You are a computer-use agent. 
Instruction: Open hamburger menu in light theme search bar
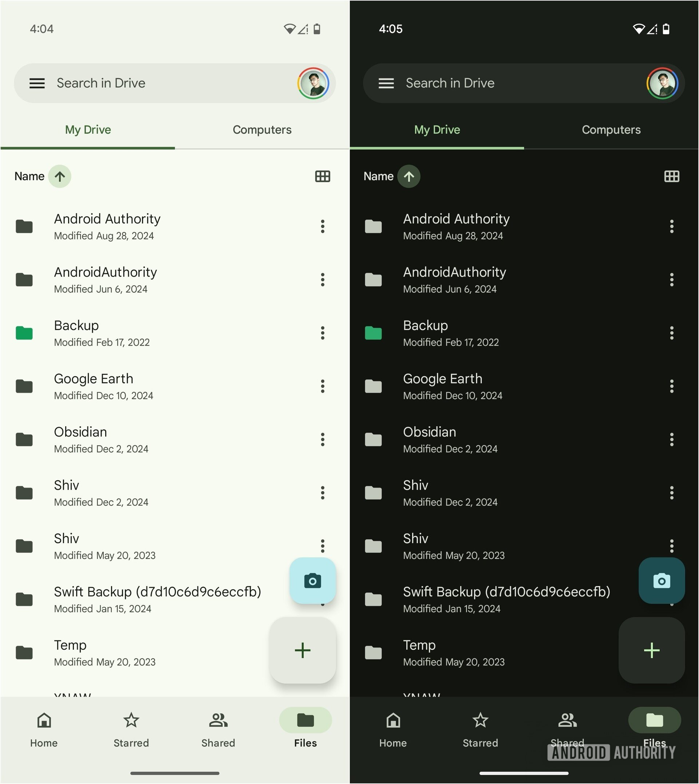coord(37,83)
